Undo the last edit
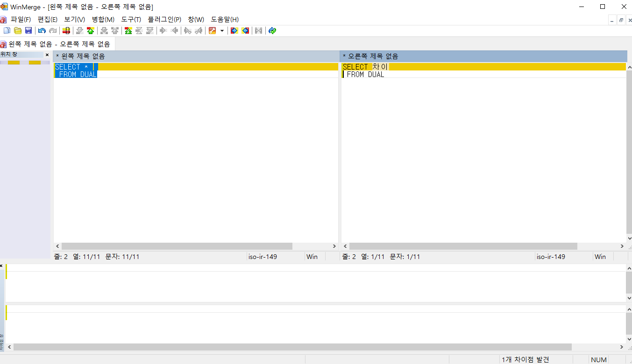 tap(42, 30)
